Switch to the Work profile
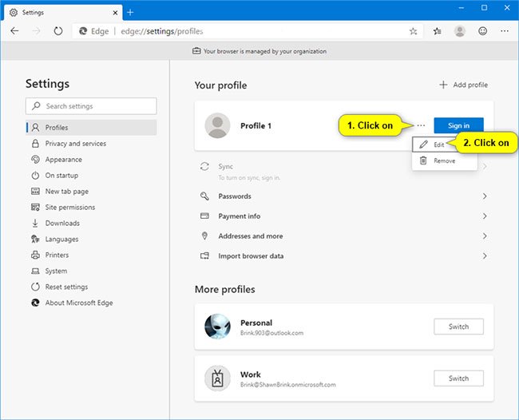The width and height of the screenshot is (519, 420). [x=458, y=378]
